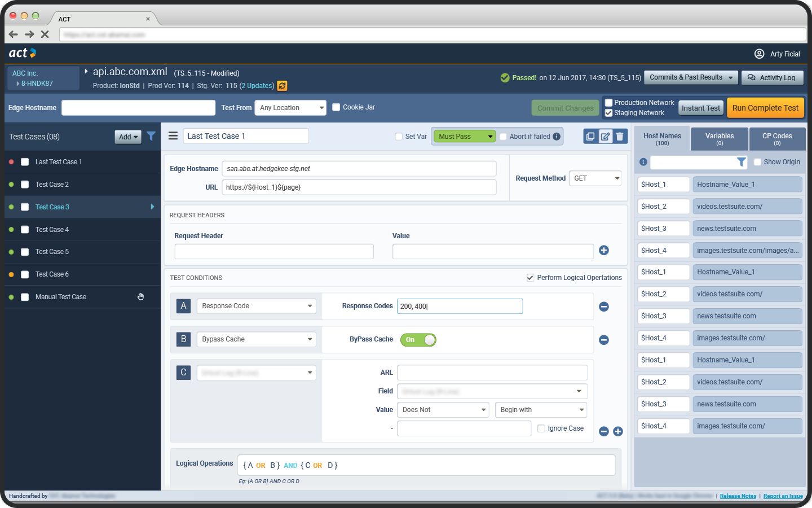Switch to the Variables tab

(720, 139)
